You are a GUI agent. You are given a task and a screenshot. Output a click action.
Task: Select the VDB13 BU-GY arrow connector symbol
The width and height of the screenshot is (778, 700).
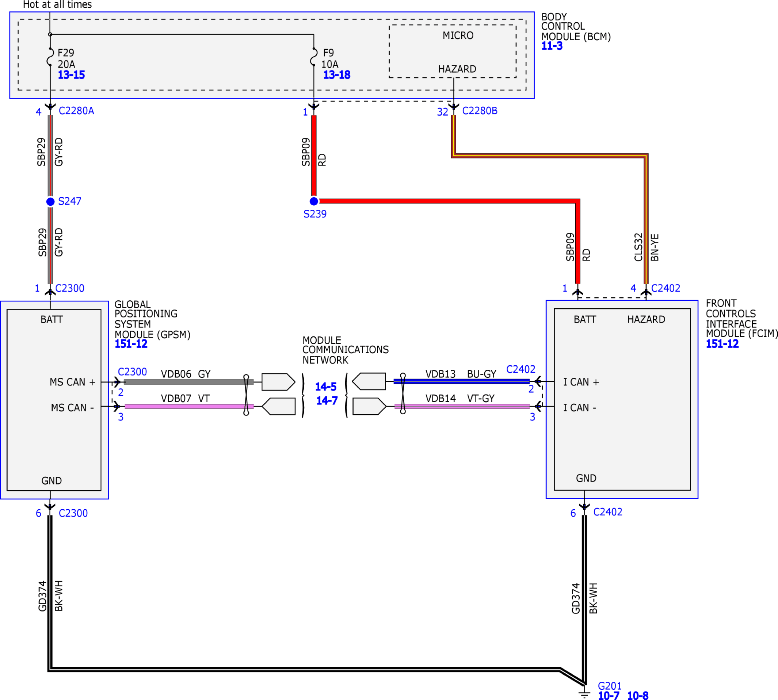point(369,381)
